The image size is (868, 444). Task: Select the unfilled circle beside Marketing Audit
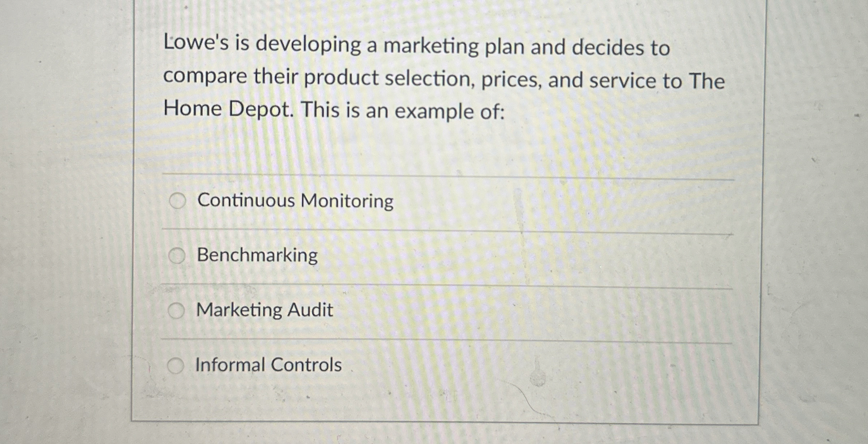coord(176,310)
